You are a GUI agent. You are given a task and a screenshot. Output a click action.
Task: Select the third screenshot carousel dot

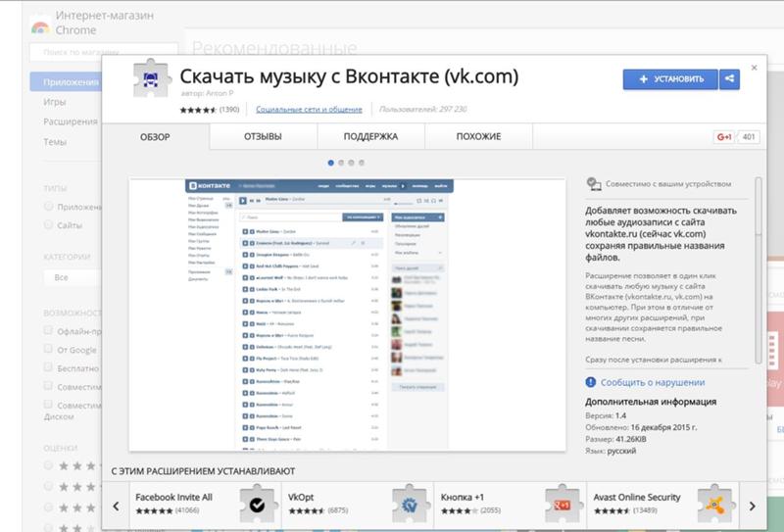351,163
